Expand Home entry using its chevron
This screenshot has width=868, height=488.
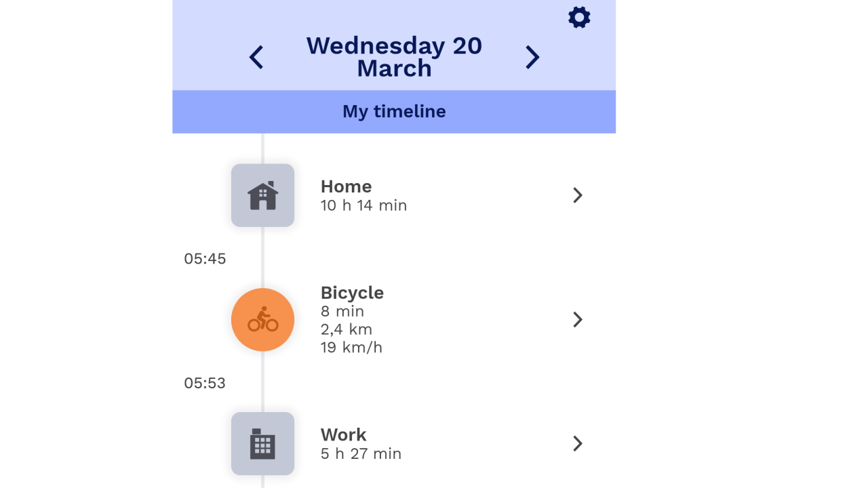coord(577,195)
